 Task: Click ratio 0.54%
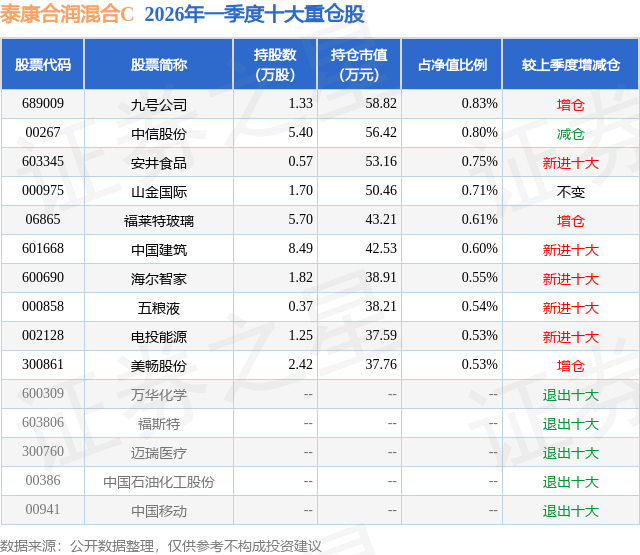coord(479,306)
